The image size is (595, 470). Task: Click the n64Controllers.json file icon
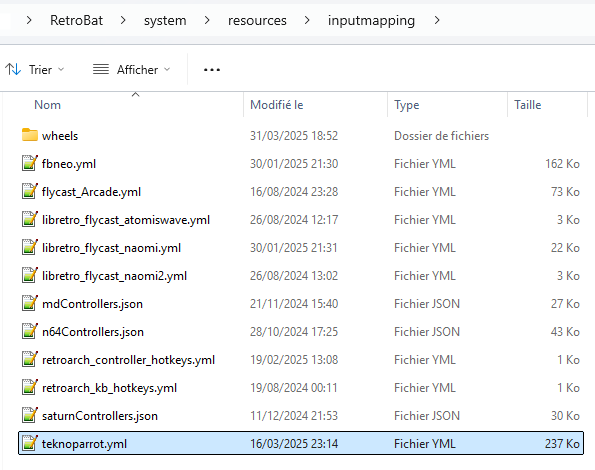[30, 332]
